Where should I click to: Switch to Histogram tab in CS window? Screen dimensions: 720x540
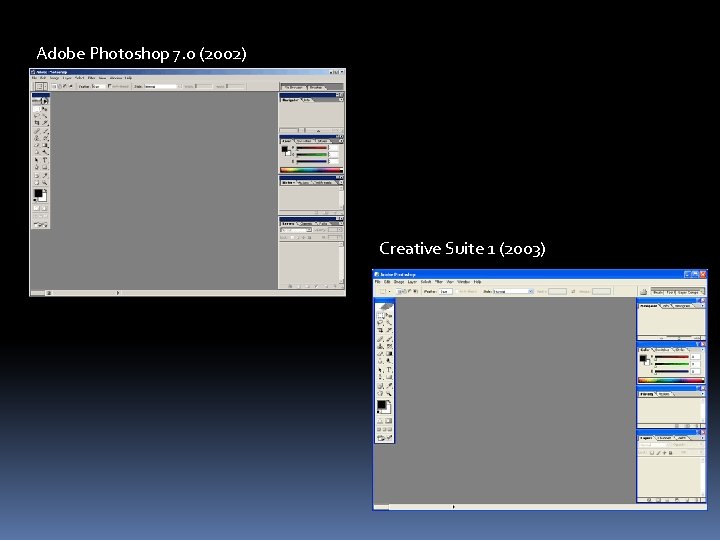[682, 306]
